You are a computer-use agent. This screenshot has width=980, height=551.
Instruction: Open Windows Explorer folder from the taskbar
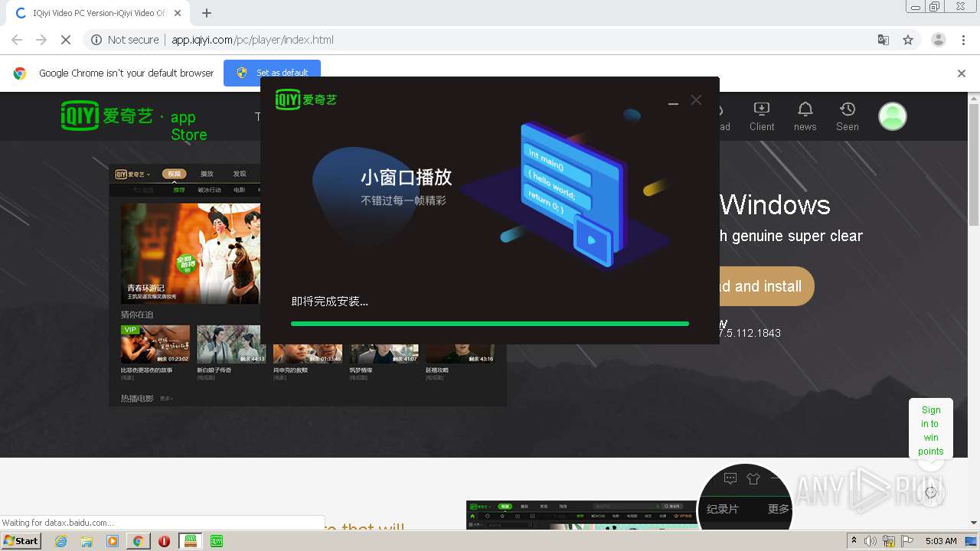pyautogui.click(x=87, y=541)
